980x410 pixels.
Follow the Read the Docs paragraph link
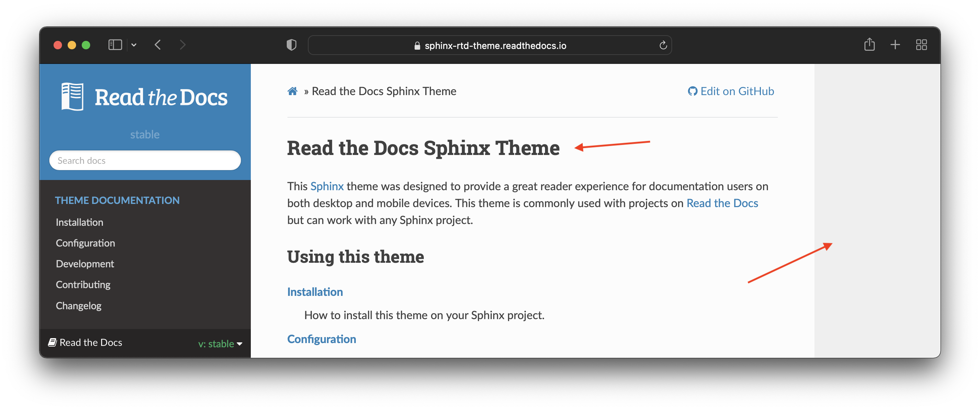[x=722, y=203]
